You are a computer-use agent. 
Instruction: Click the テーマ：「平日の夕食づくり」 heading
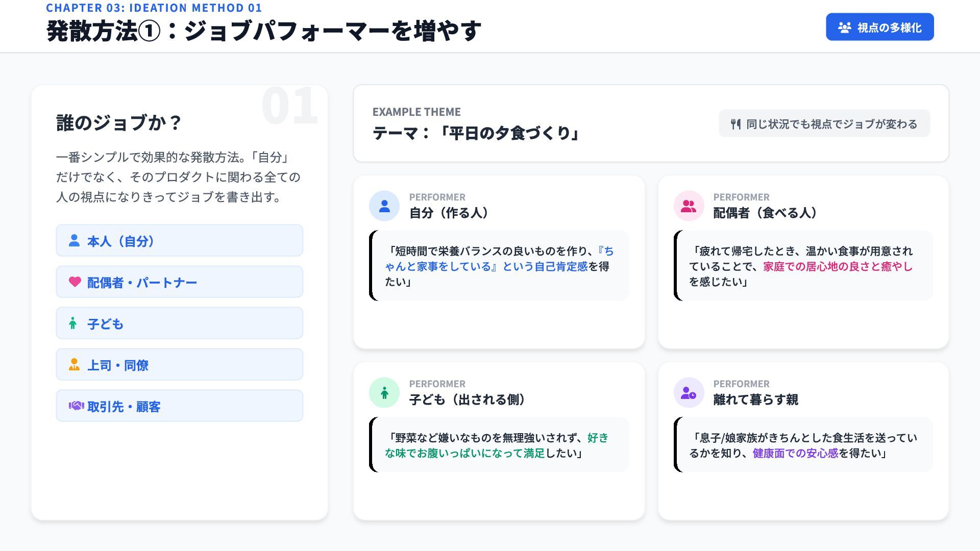(476, 133)
